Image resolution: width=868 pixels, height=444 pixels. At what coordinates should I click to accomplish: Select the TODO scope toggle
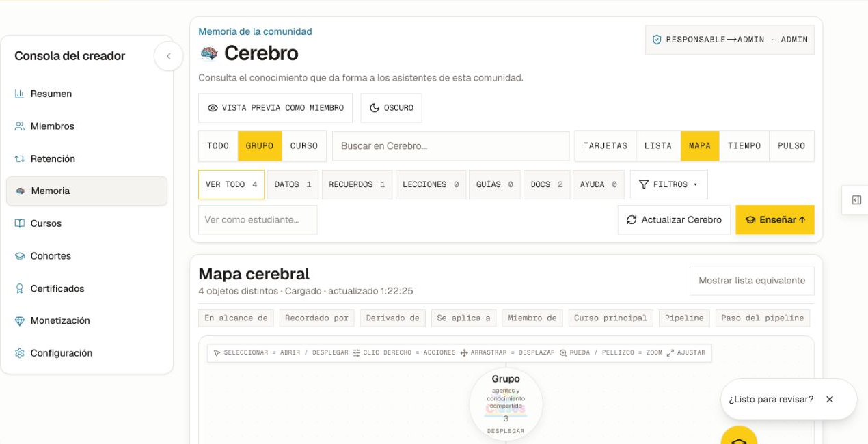218,146
